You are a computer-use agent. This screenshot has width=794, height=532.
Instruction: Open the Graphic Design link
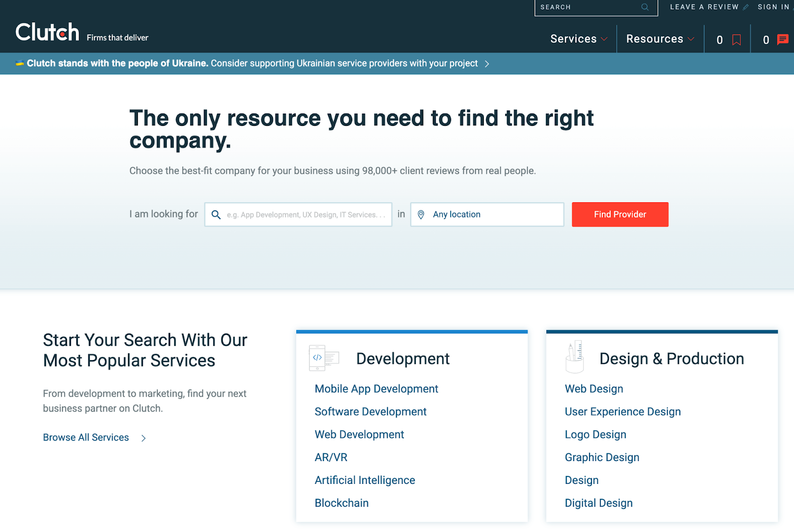[x=602, y=457]
